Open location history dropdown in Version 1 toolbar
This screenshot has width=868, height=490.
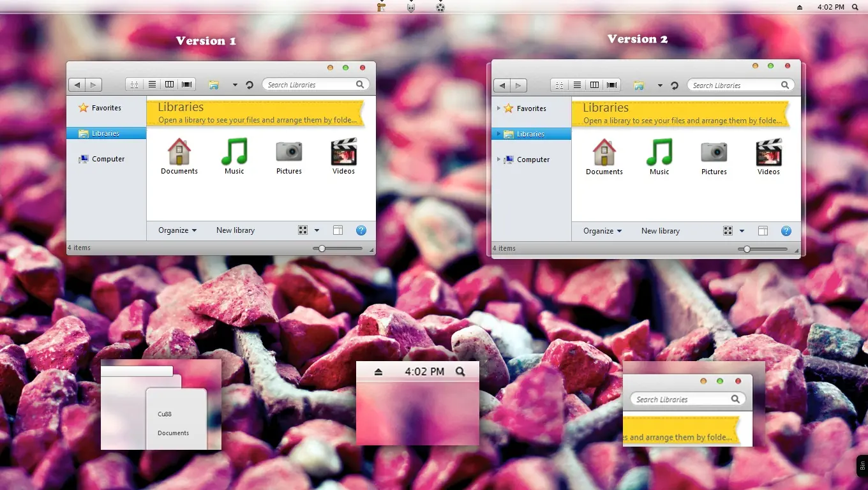click(x=235, y=85)
